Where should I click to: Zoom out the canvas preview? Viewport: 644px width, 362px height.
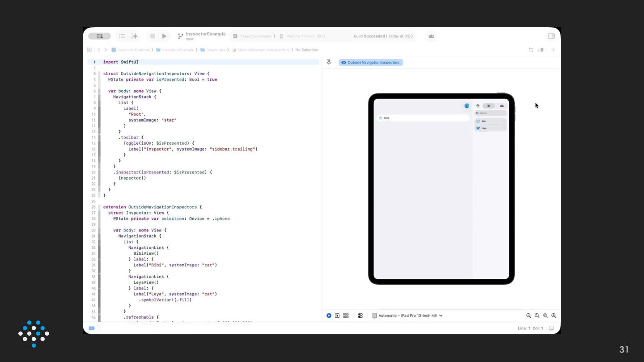529,316
